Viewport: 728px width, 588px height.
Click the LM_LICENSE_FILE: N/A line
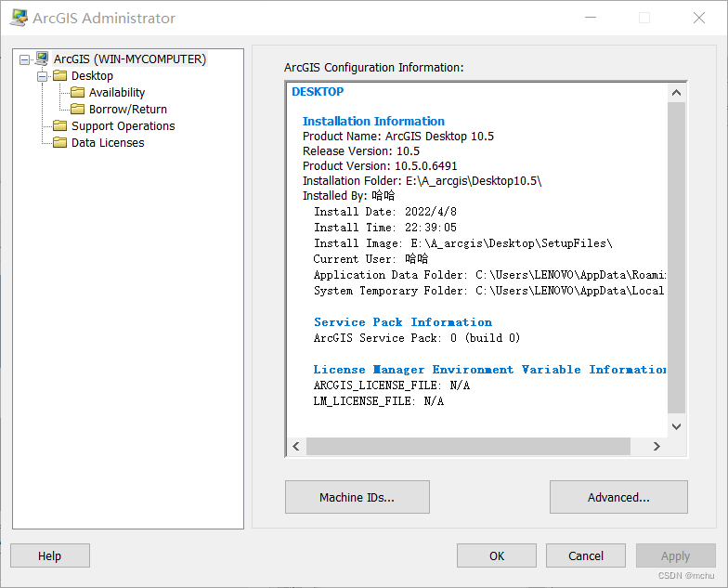point(379,401)
